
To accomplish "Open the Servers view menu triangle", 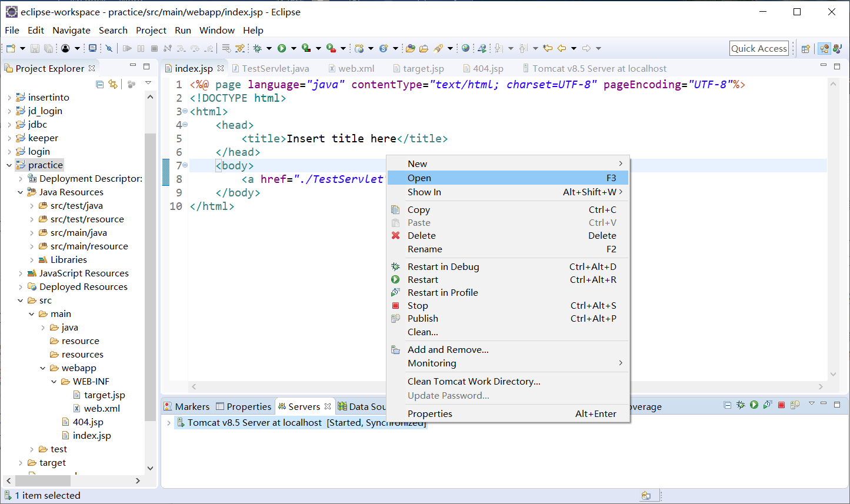I will [812, 404].
